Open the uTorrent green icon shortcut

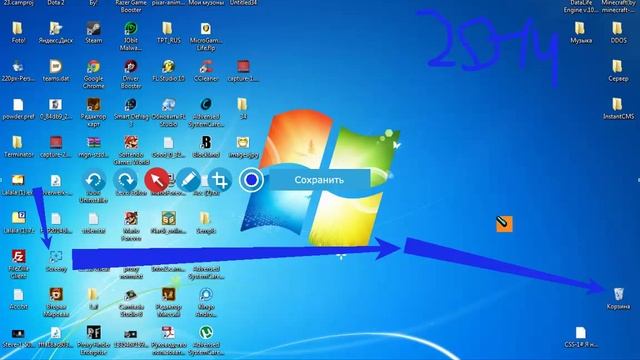pyautogui.click(x=206, y=340)
